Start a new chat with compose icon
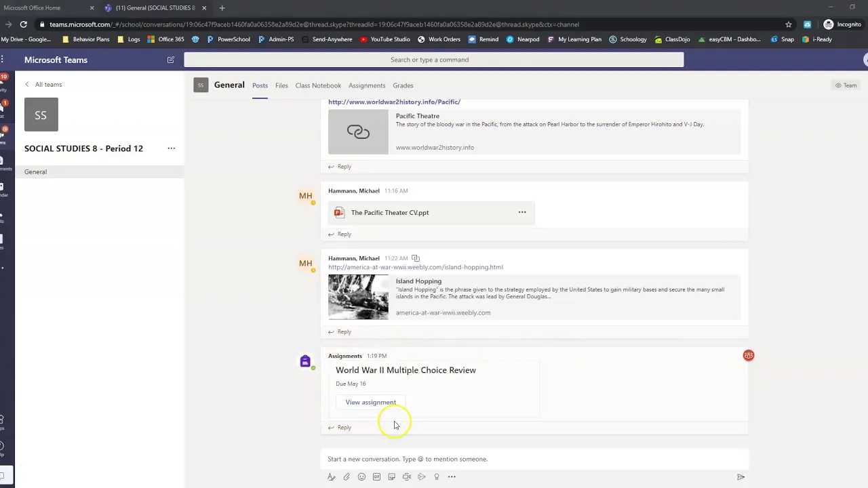The width and height of the screenshot is (868, 488). 171,60
